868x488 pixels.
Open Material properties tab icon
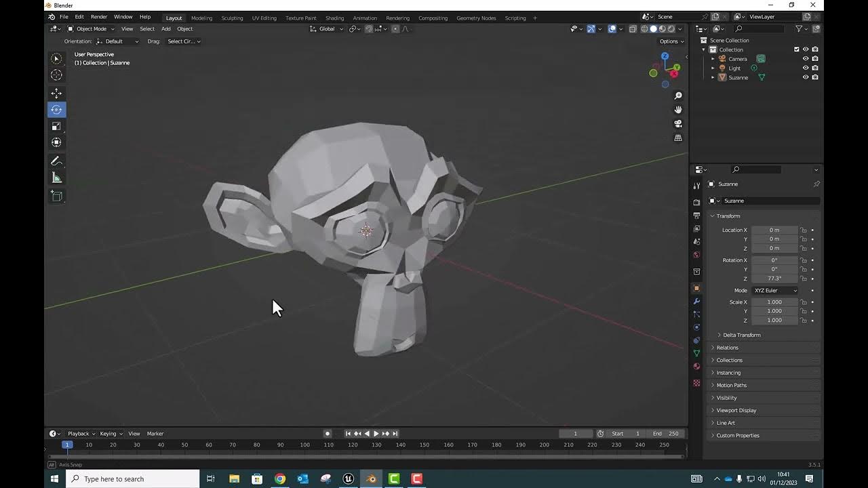pos(696,366)
